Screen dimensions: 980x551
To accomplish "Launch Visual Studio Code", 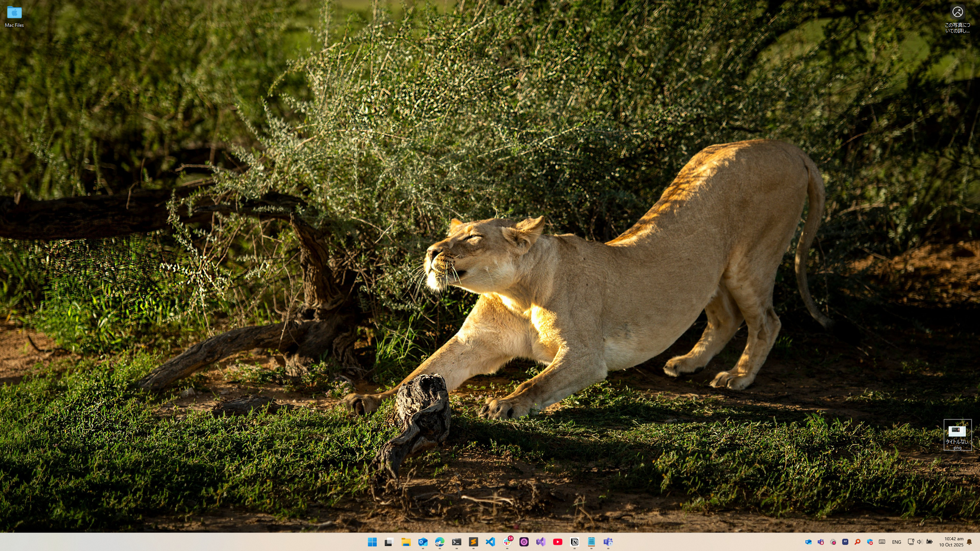I will [x=490, y=542].
